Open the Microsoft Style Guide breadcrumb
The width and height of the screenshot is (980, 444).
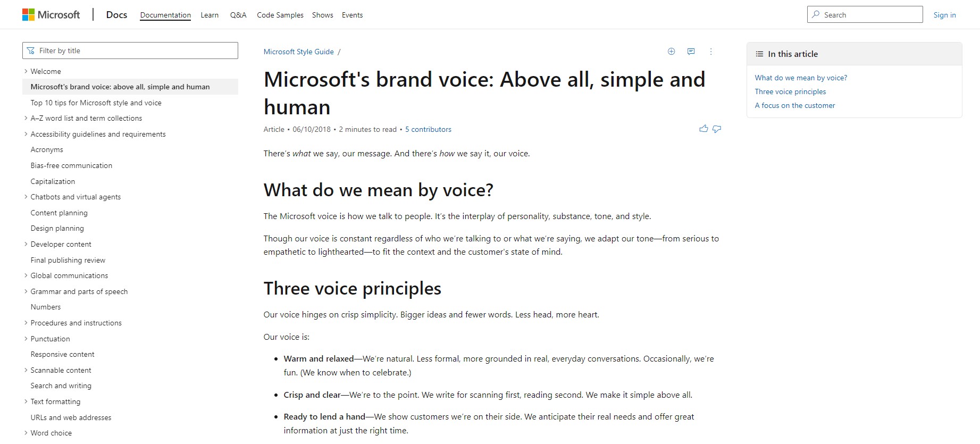298,51
